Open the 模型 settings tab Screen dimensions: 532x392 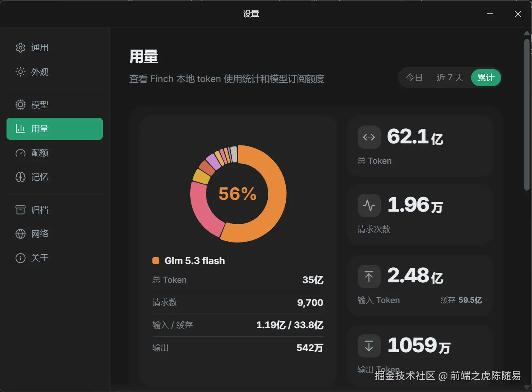pyautogui.click(x=54, y=104)
